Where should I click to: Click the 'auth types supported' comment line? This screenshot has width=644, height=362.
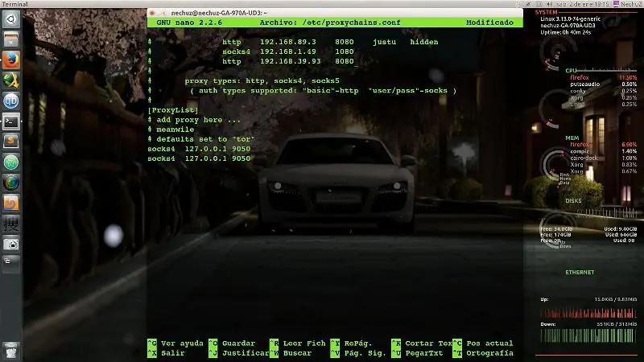click(303, 91)
